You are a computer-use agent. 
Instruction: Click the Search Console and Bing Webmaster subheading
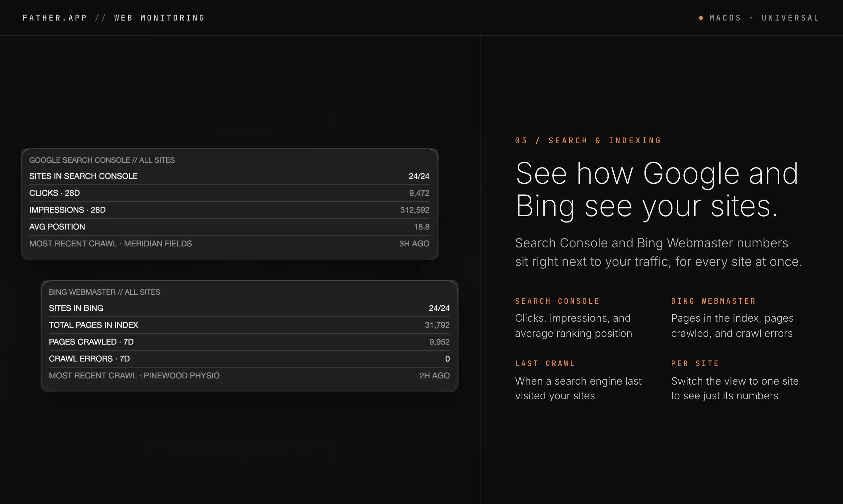(x=658, y=252)
